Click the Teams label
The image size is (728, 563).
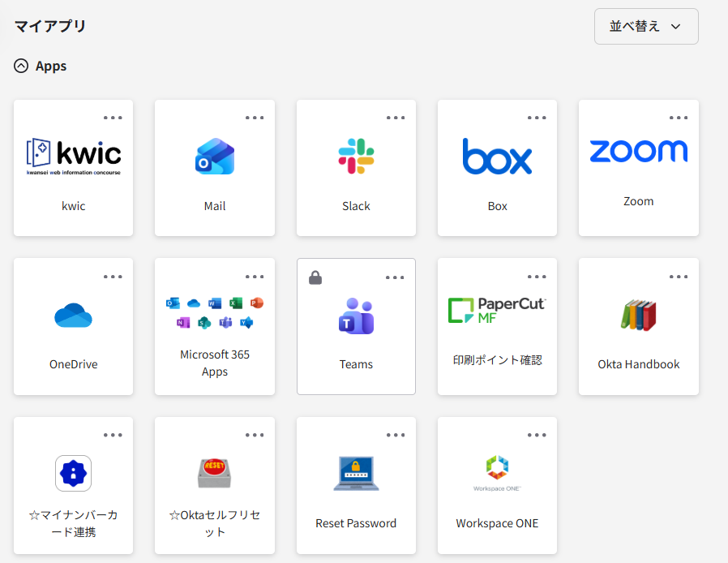pyautogui.click(x=356, y=364)
